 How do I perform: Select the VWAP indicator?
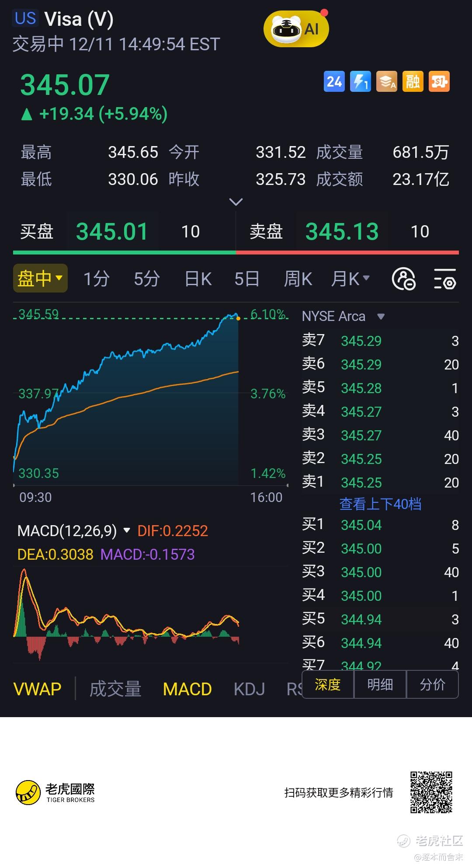[x=38, y=689]
